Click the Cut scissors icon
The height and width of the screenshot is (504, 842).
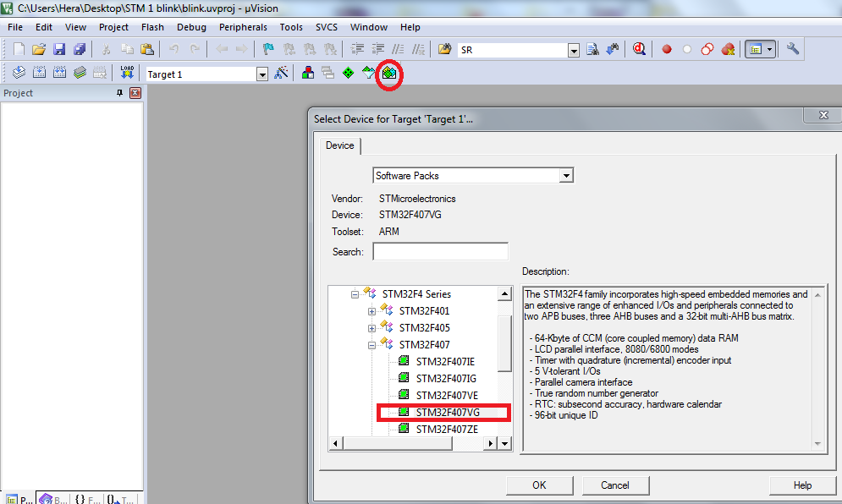[x=107, y=49]
